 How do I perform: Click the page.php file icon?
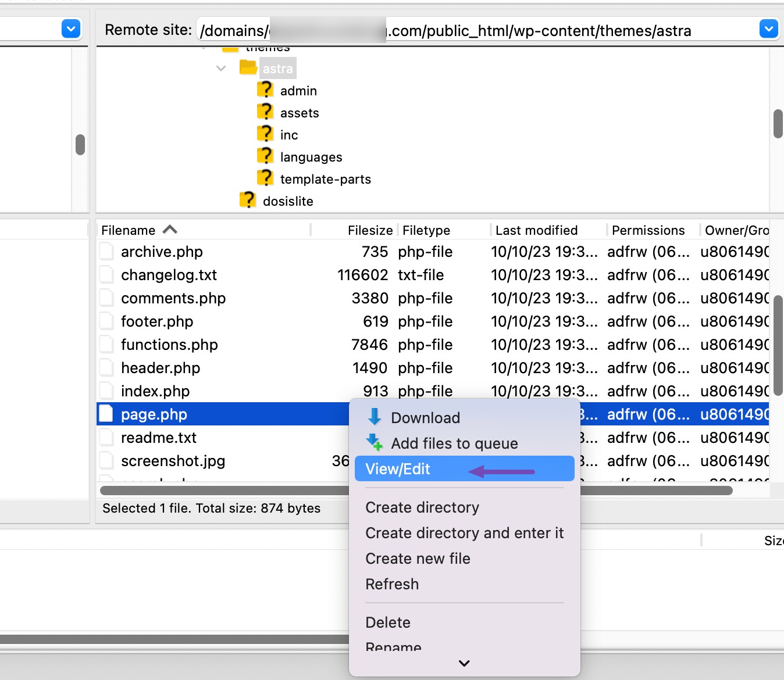click(106, 413)
